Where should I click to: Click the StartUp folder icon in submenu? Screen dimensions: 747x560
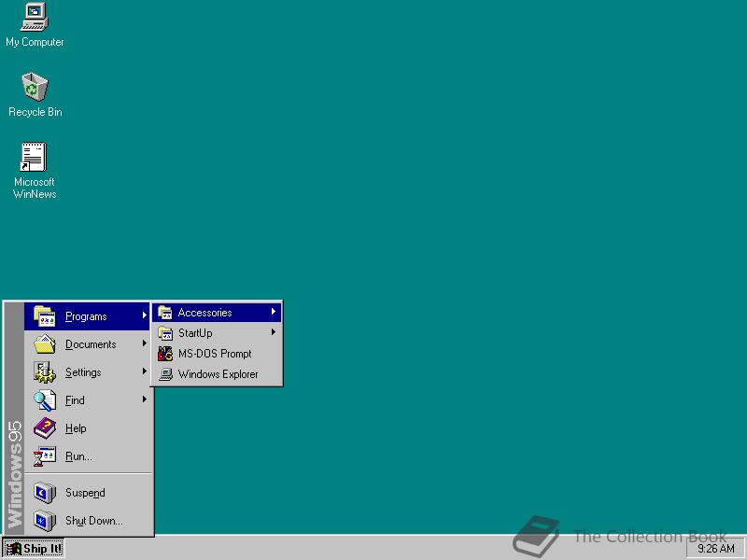pyautogui.click(x=165, y=333)
